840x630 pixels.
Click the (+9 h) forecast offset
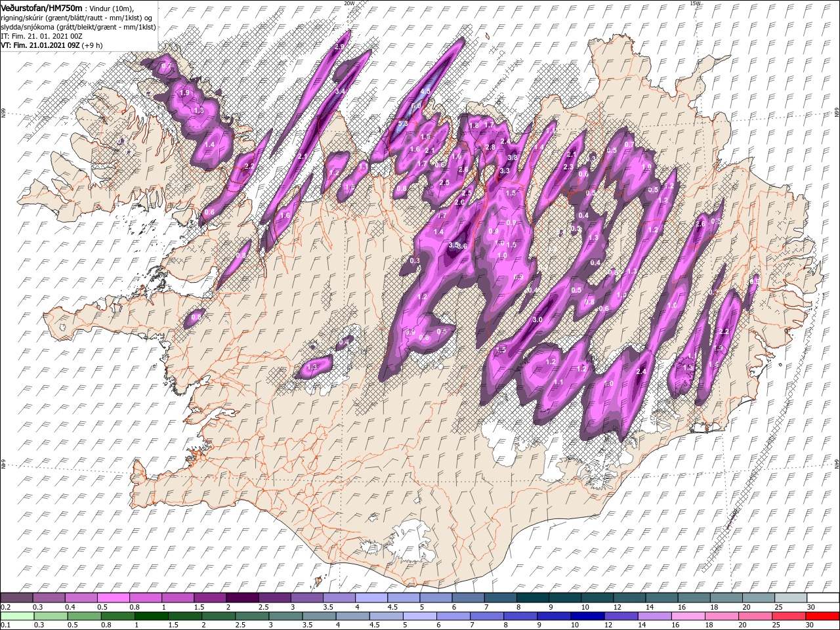pos(92,45)
